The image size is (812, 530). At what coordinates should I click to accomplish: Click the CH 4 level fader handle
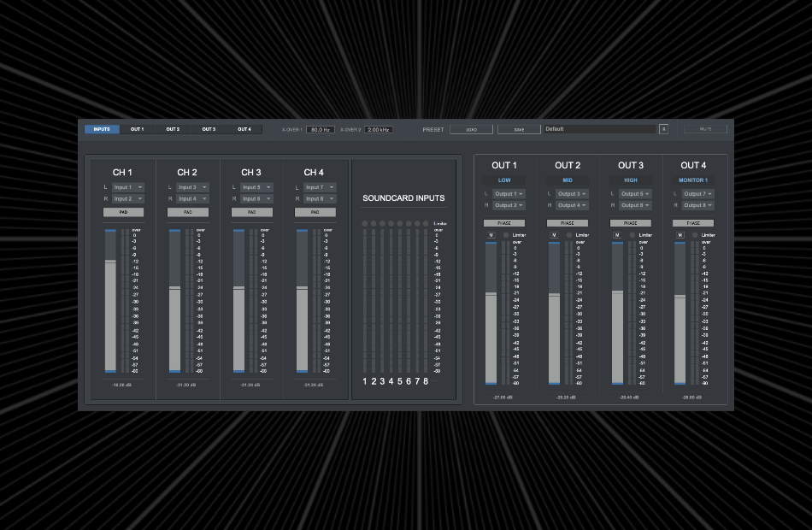302,287
